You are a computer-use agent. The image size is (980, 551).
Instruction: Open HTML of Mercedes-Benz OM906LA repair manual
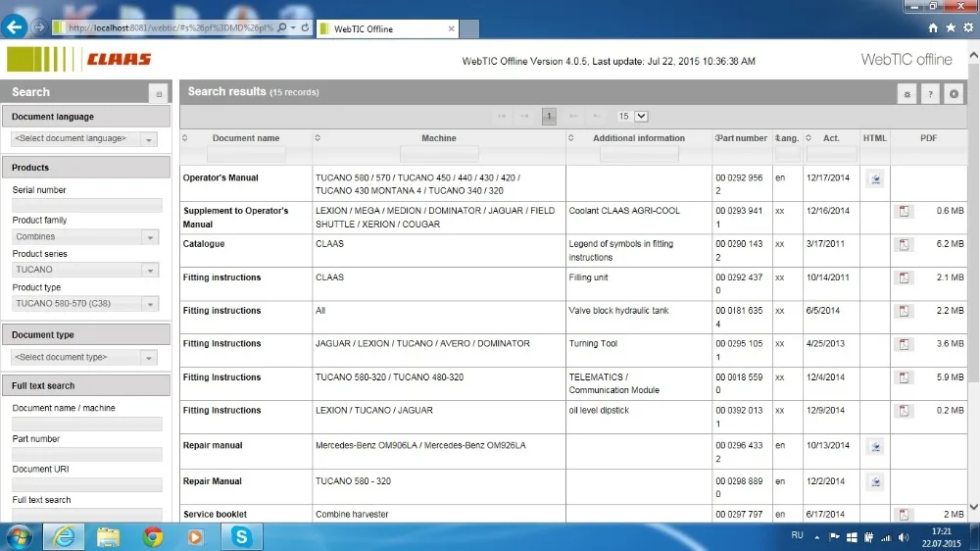point(875,446)
